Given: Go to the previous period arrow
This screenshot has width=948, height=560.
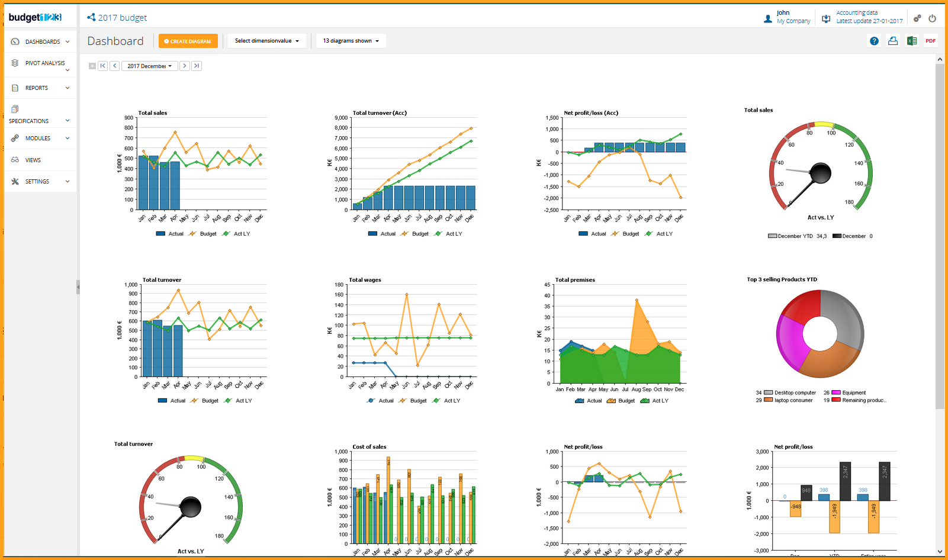Looking at the screenshot, I should point(115,66).
